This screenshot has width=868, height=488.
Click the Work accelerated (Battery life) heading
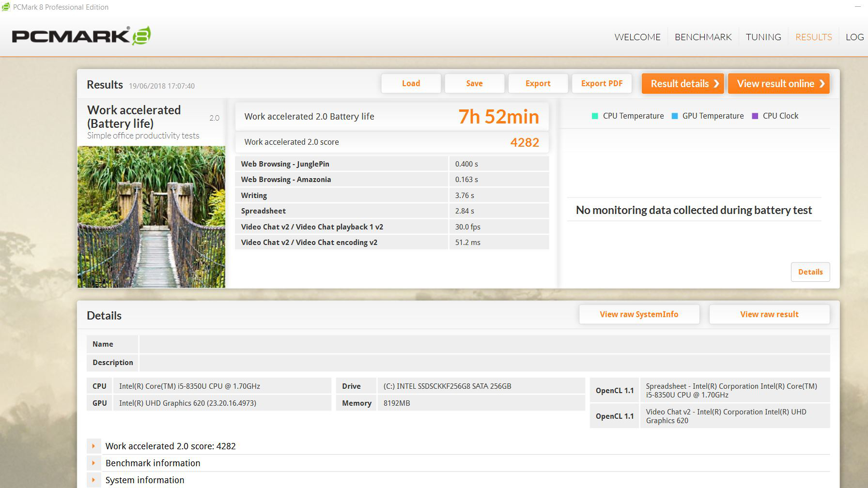[134, 117]
